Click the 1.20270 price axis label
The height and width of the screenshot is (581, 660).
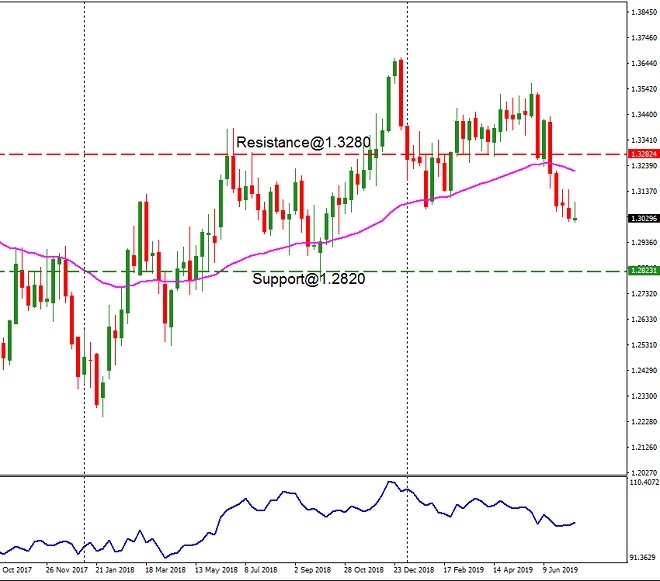click(x=644, y=473)
